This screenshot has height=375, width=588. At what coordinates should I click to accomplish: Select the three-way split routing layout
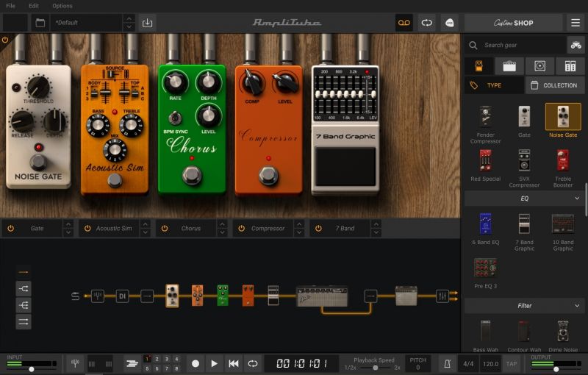pos(24,305)
